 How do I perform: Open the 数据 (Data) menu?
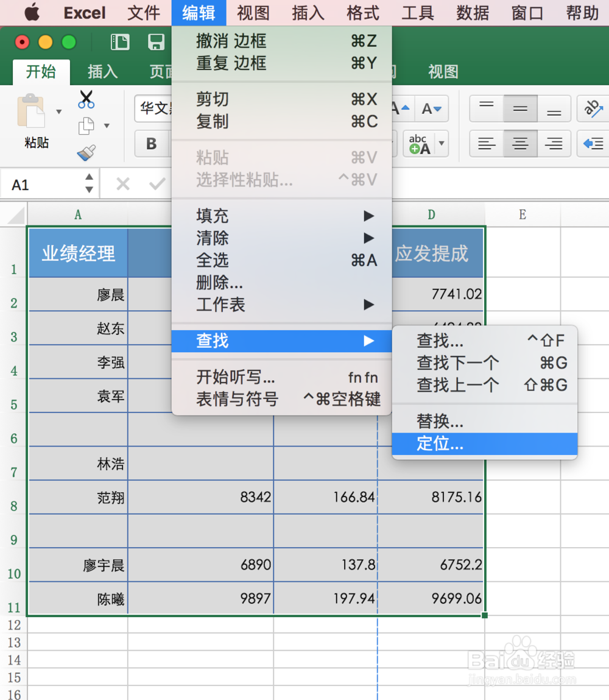click(472, 13)
